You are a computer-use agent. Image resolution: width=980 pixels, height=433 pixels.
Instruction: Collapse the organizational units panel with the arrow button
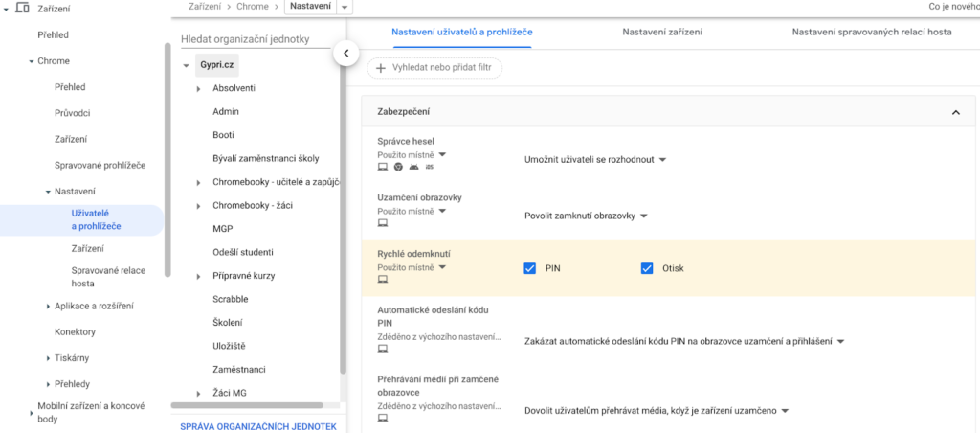345,54
